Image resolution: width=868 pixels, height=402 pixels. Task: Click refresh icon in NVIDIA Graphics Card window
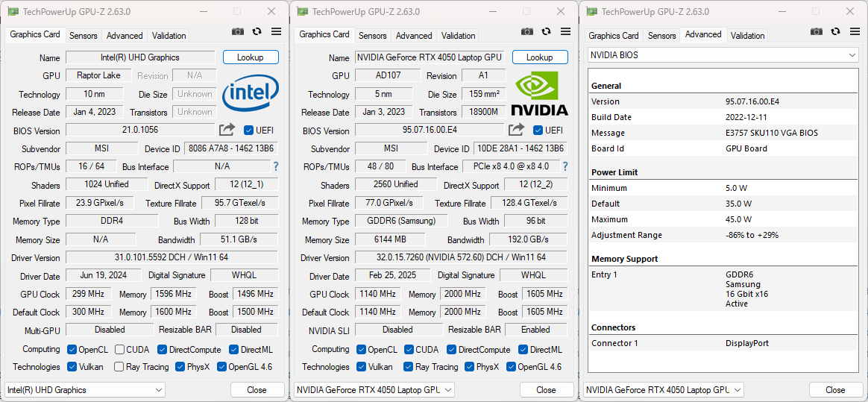coord(547,31)
